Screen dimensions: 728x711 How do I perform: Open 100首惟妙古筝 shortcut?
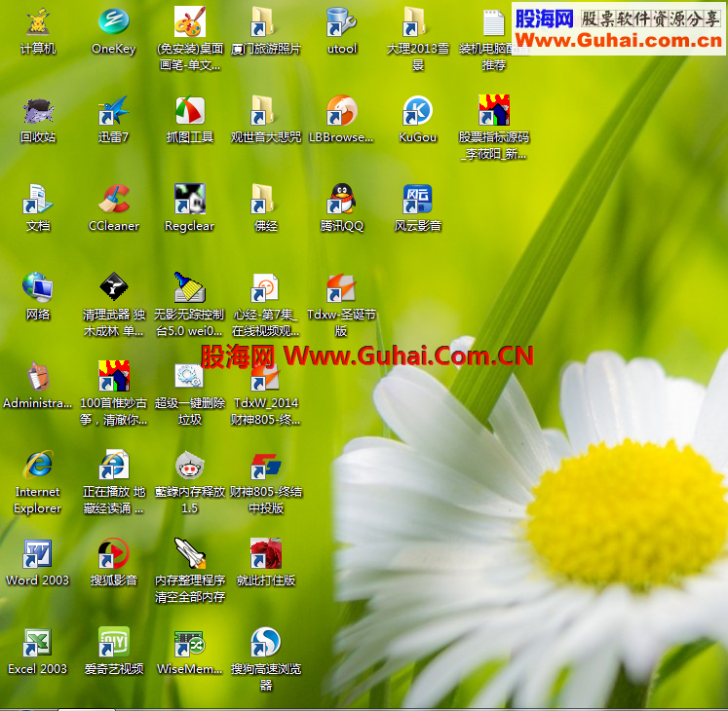pos(114,376)
